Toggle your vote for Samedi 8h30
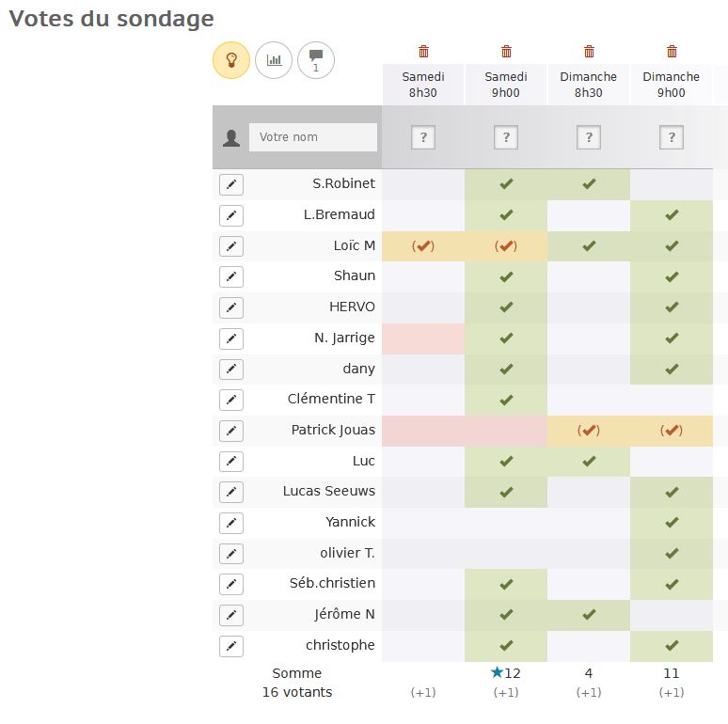Screen dimensions: 728x724 coord(423,137)
